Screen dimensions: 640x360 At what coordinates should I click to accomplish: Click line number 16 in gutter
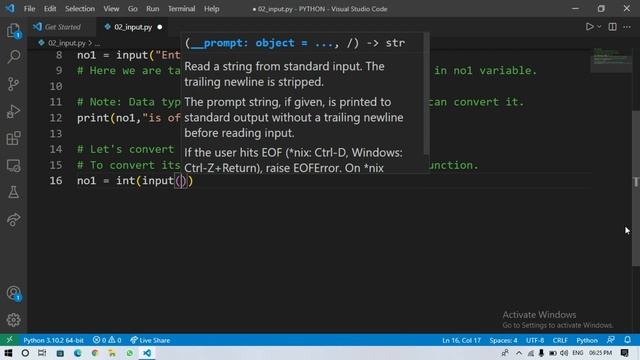pyautogui.click(x=56, y=180)
